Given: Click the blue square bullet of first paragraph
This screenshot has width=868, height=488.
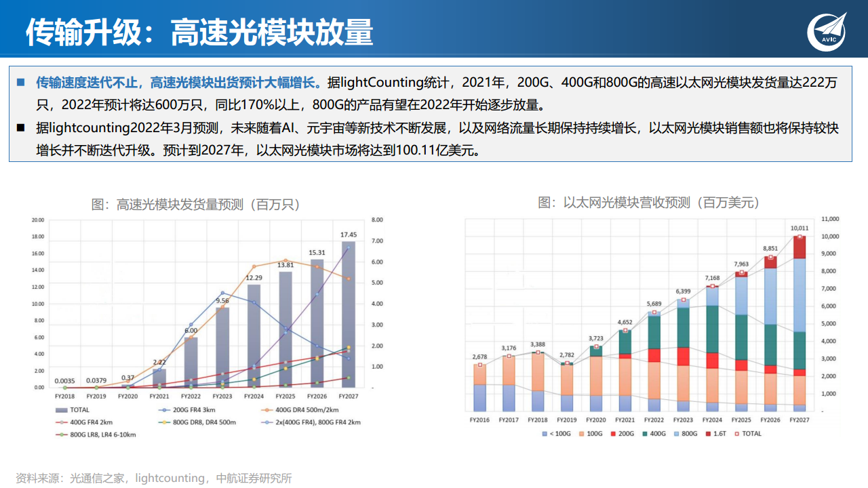Looking at the screenshot, I should [21, 83].
